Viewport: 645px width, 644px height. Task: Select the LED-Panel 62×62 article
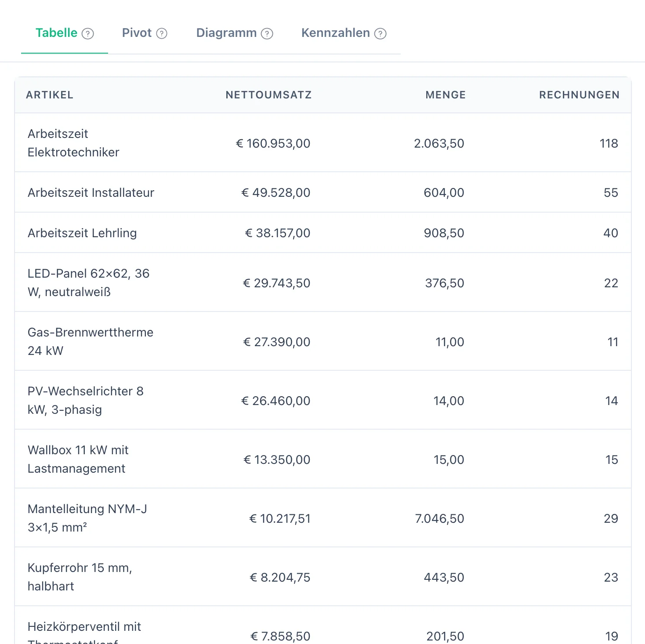click(x=88, y=282)
